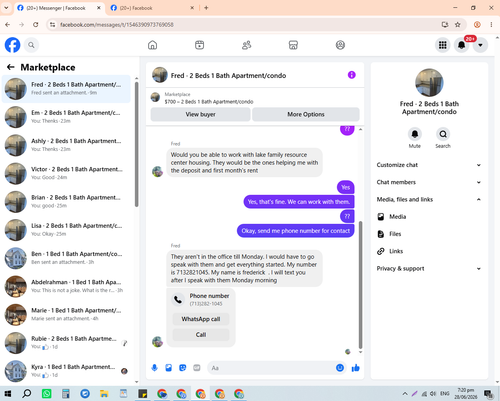Open the Friends icon in top navigation
The width and height of the screenshot is (500, 401).
[x=246, y=45]
